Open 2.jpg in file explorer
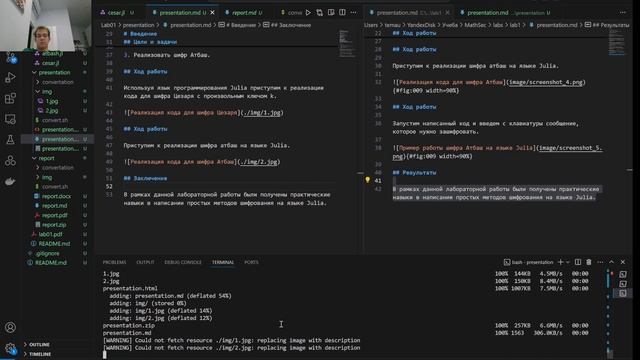Screen dimensions: 640x360 click(x=52, y=111)
